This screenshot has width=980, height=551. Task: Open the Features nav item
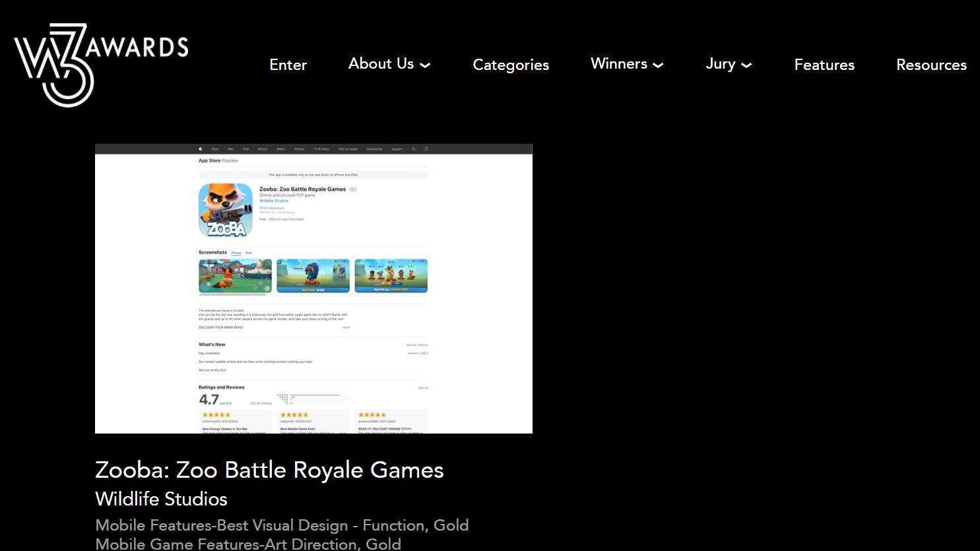(824, 65)
